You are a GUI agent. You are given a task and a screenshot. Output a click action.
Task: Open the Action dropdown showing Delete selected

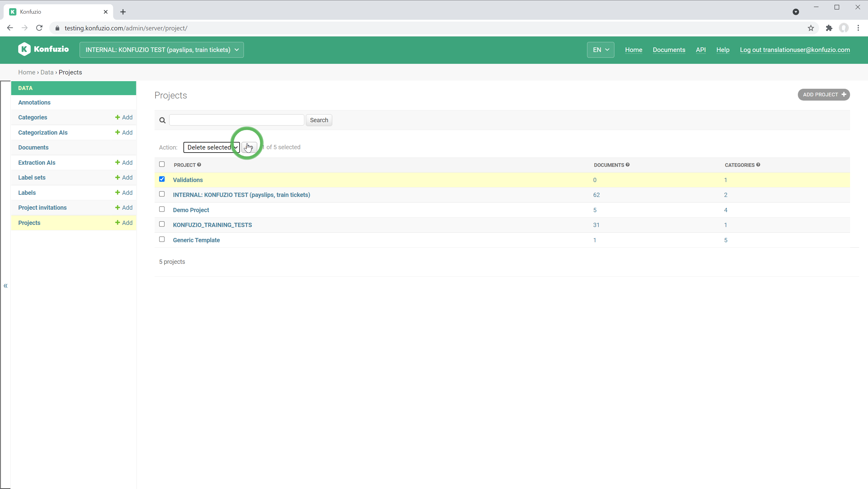pos(211,147)
